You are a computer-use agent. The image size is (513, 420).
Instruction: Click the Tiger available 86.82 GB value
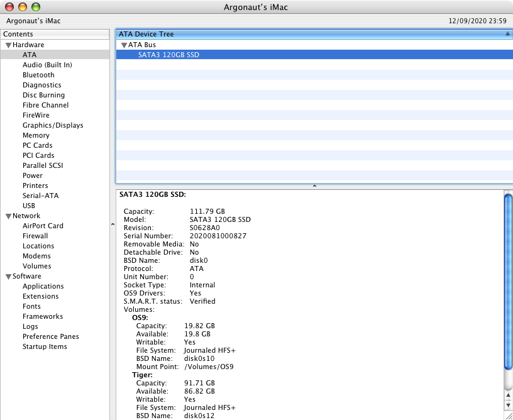199,391
